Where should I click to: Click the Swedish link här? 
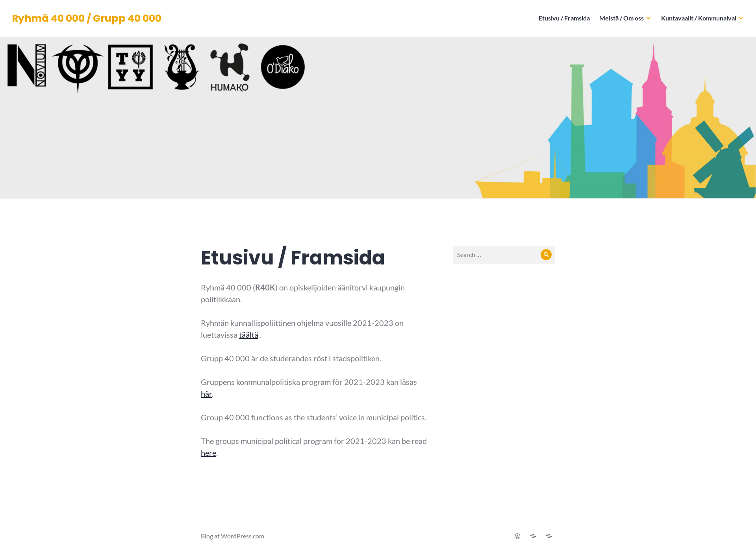[206, 394]
